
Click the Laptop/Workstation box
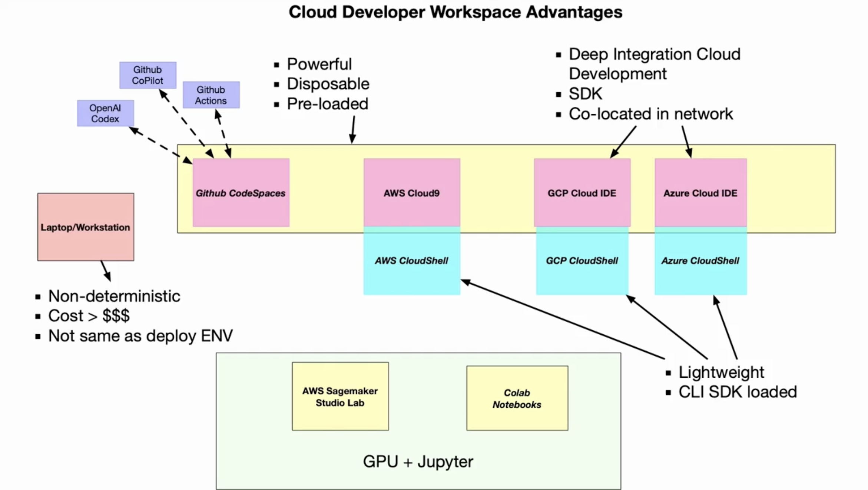(x=86, y=227)
